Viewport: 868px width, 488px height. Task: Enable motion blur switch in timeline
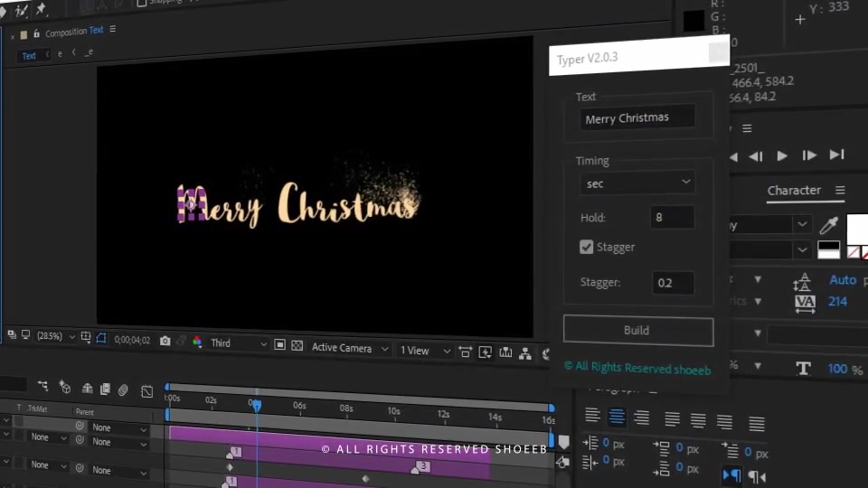(x=123, y=390)
